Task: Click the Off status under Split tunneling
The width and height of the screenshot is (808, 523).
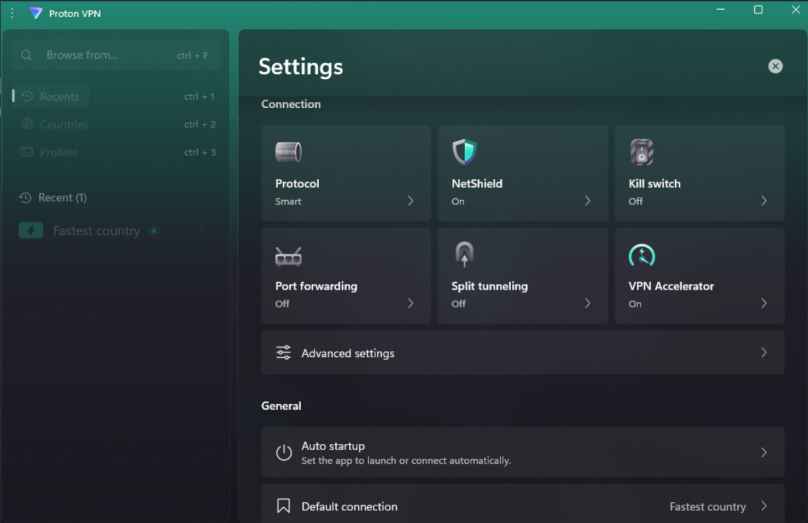Action: [458, 304]
